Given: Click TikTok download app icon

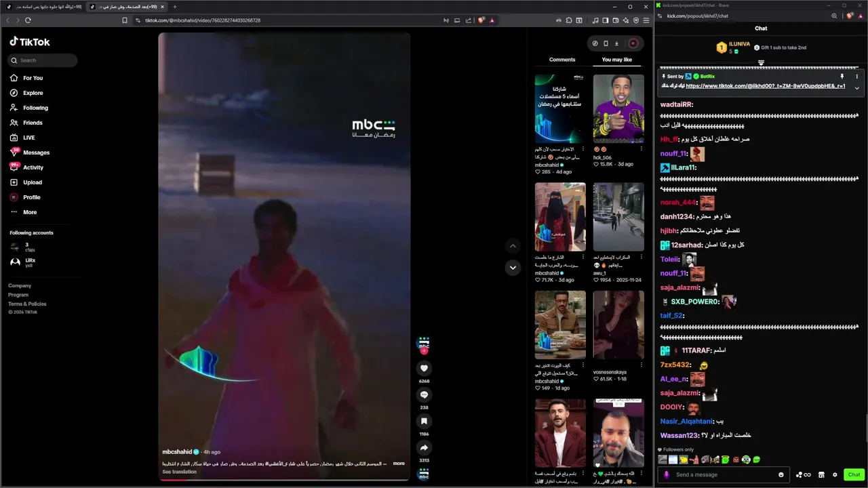Looking at the screenshot, I should pyautogui.click(x=616, y=43).
